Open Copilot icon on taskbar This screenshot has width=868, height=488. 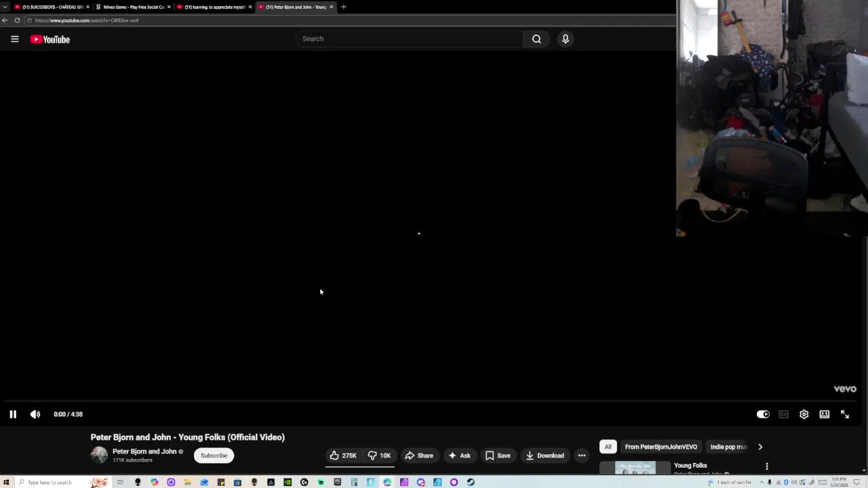coord(155,482)
